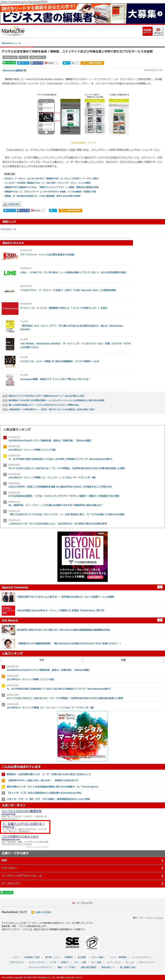Click the top プッシュ通知を受け取る button
165x980 pixels.
coord(92,63)
